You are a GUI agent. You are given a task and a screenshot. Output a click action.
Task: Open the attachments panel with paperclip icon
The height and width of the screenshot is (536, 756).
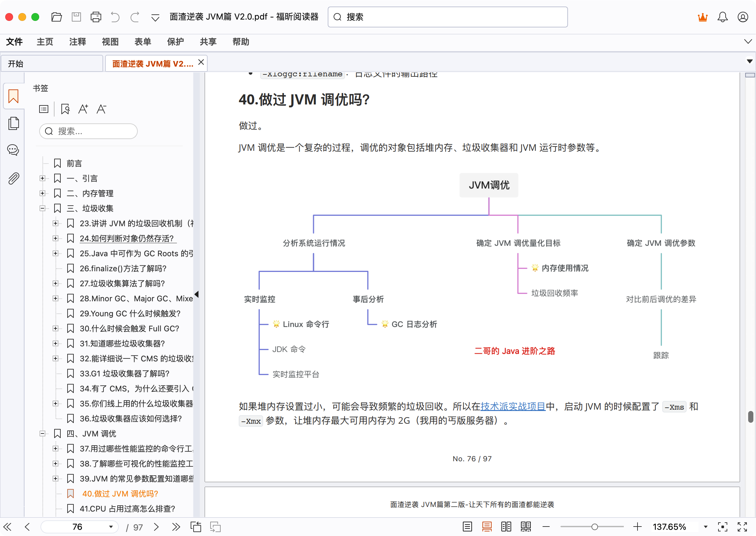tap(13, 178)
